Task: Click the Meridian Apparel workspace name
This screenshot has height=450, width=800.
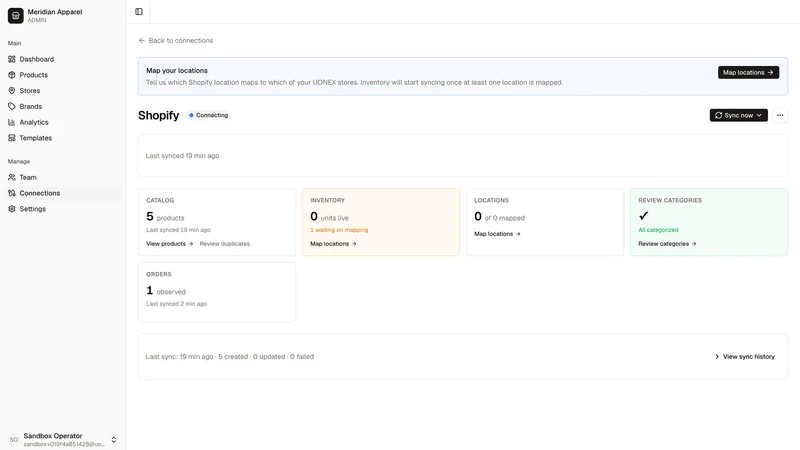Action: [x=55, y=12]
